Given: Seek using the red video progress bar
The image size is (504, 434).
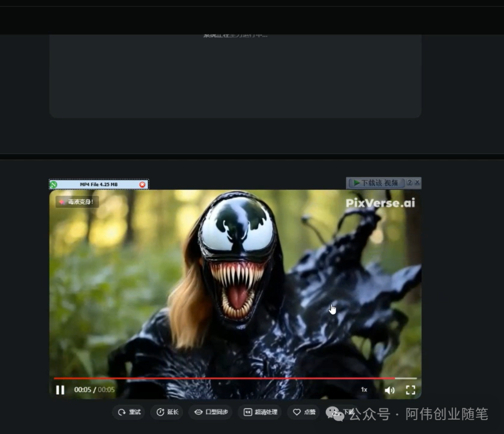Looking at the screenshot, I should tap(235, 378).
